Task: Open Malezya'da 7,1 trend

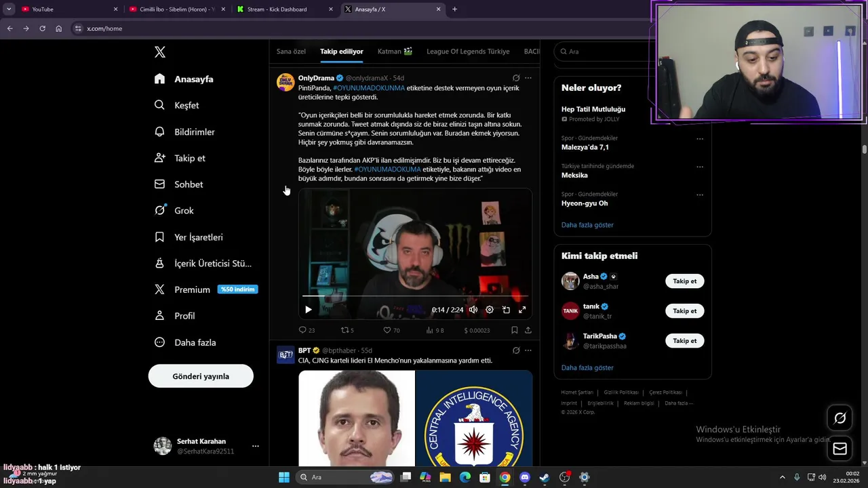Action: pyautogui.click(x=585, y=147)
